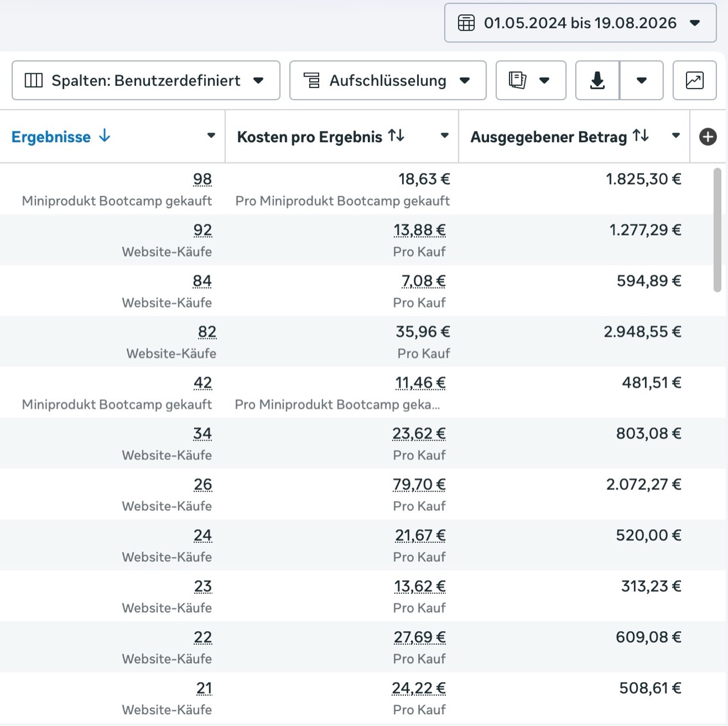This screenshot has height=726, width=728.
Task: Open the charts view icon
Action: 694,81
